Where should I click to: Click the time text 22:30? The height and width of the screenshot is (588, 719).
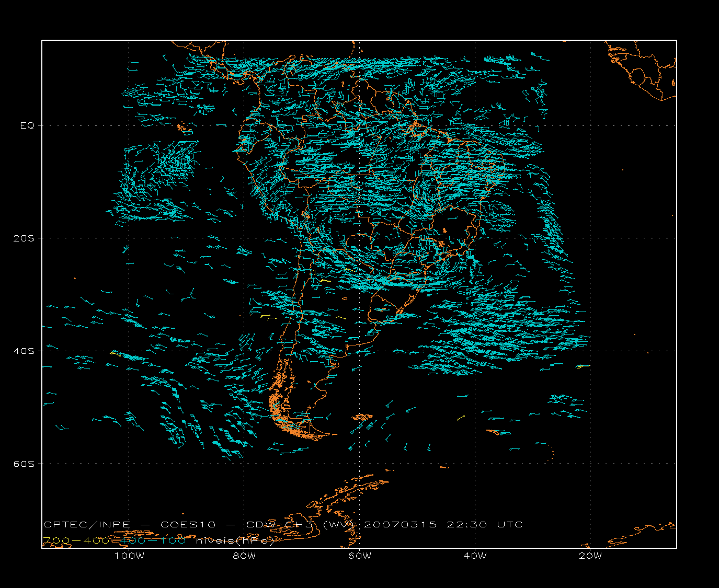467,525
